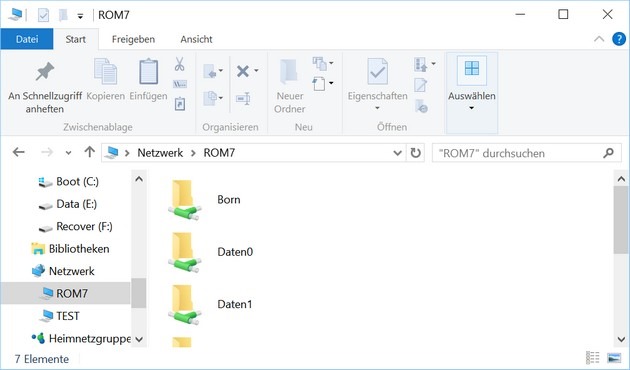Click Netzwerk in the address breadcrumb

point(160,153)
